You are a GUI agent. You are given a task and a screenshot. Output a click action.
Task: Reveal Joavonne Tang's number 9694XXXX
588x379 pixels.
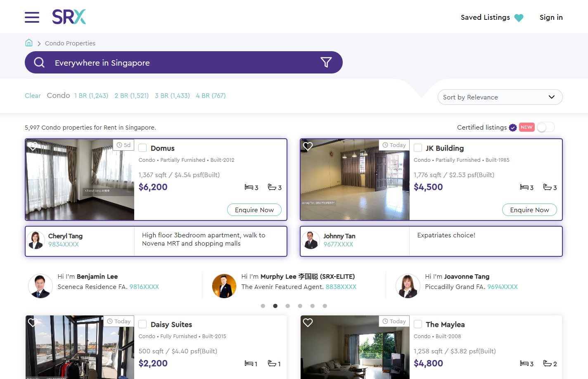[x=503, y=287]
